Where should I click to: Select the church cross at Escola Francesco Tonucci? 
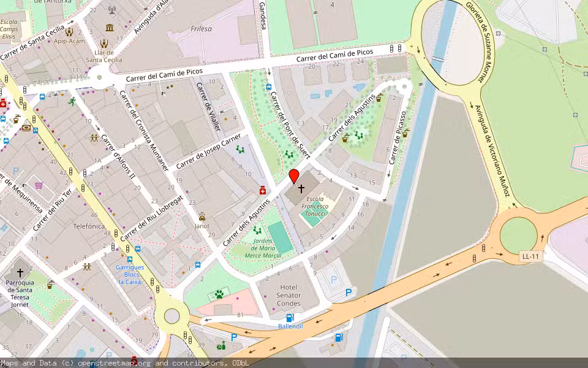301,189
